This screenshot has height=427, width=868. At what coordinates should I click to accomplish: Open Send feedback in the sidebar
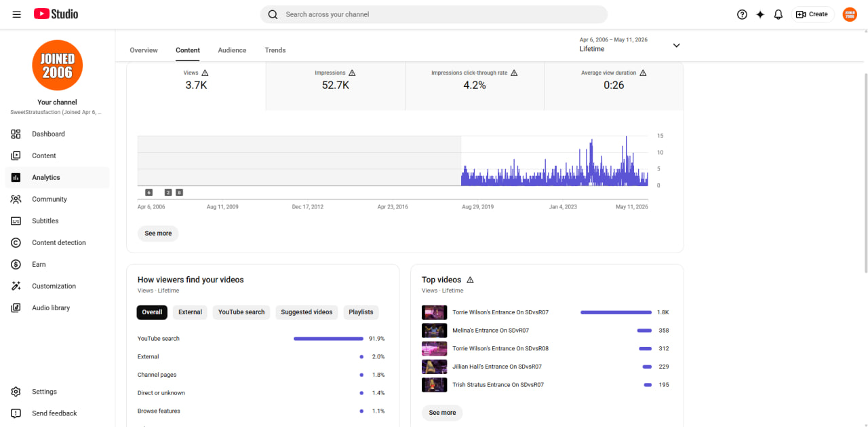(x=57, y=413)
